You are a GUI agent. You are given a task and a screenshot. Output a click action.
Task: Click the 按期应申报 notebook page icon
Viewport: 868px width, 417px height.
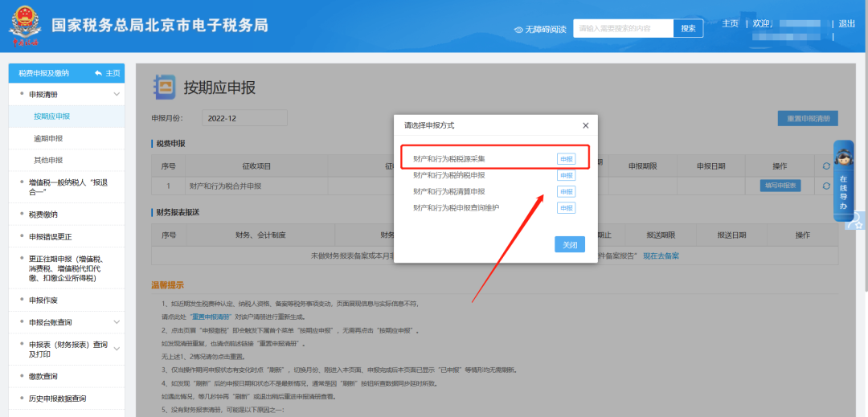pyautogui.click(x=164, y=87)
